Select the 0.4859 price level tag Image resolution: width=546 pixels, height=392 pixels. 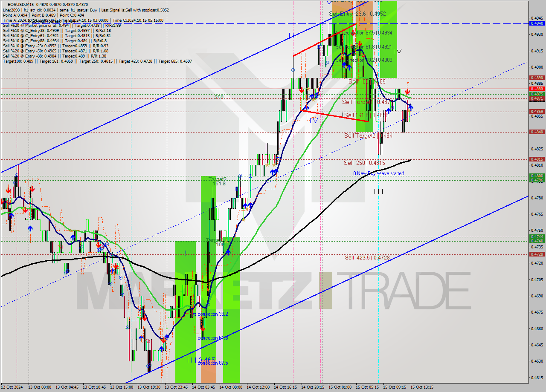[x=536, y=111]
